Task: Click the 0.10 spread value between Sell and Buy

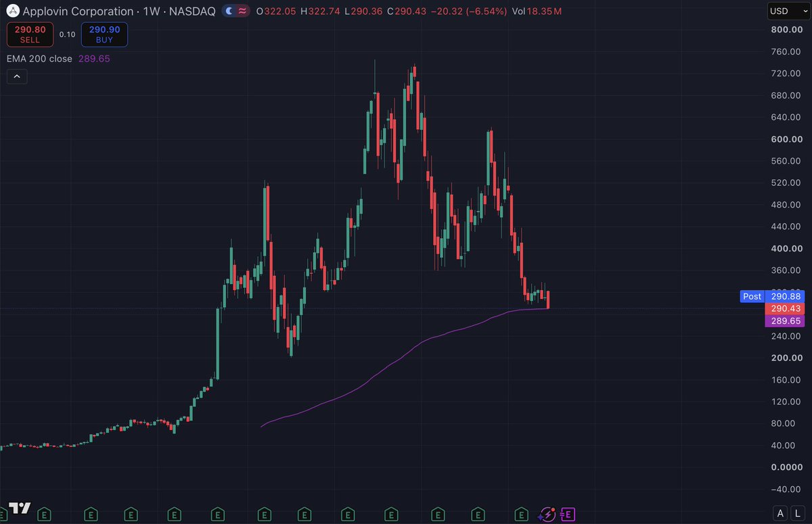Action: click(67, 34)
